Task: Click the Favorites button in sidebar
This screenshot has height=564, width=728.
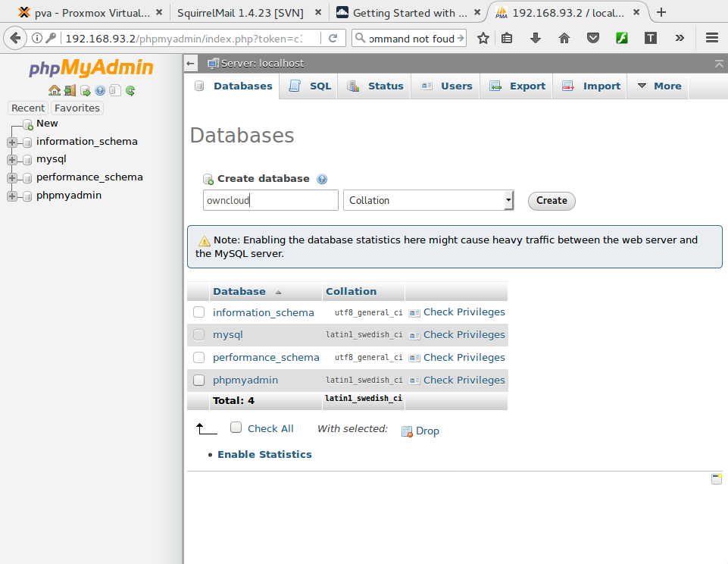Action: pos(77,108)
